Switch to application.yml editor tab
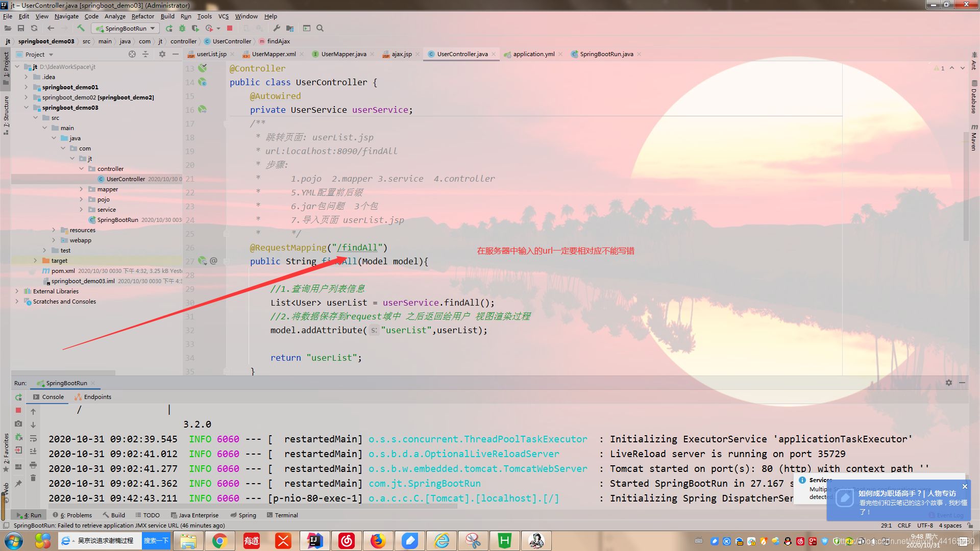The height and width of the screenshot is (551, 980). pos(533,54)
